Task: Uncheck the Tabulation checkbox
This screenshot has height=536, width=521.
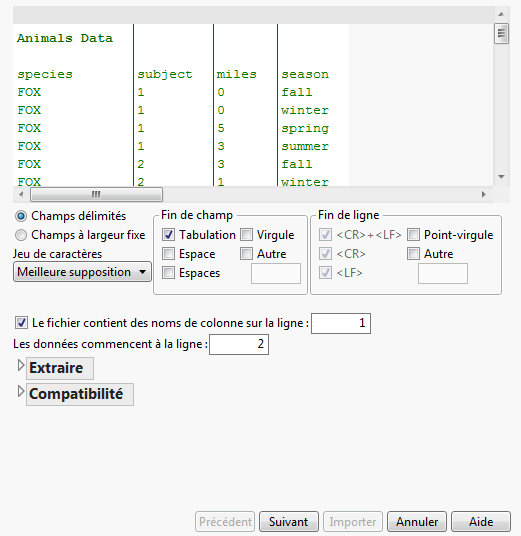Action: point(168,235)
